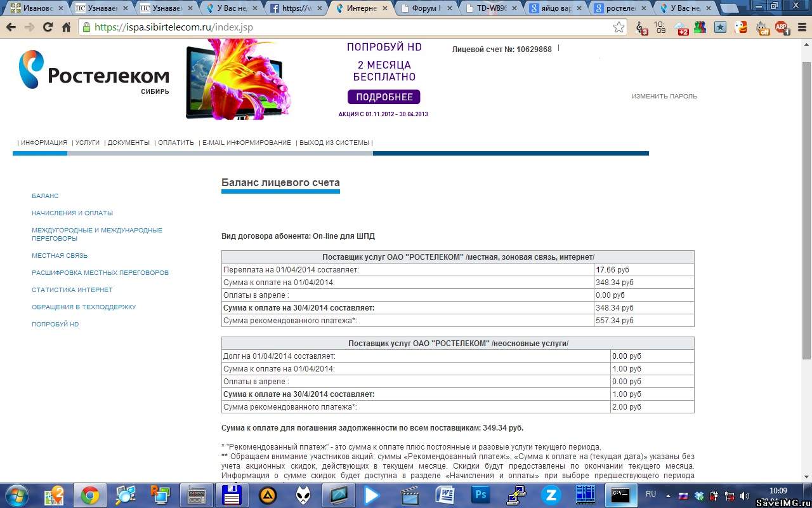The image size is (812, 508).
Task: Click the browser back arrow
Action: point(11,27)
